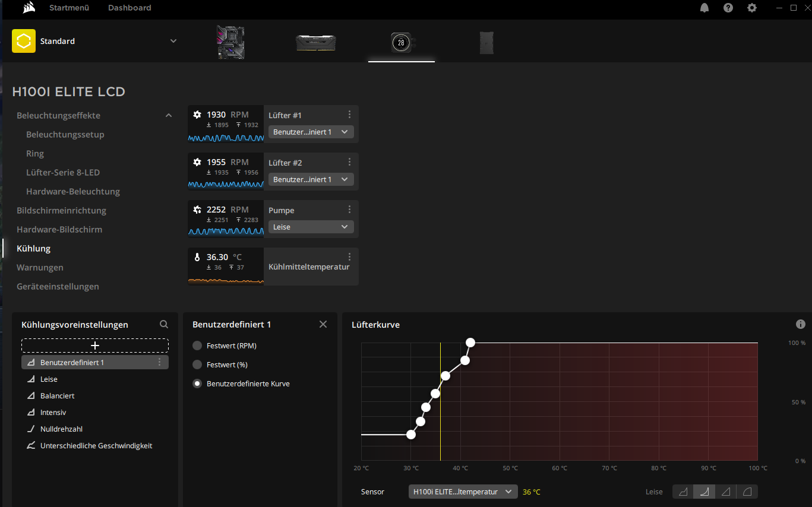Click the H100I ELITE LCD heading
The height and width of the screenshot is (507, 812).
(x=68, y=92)
